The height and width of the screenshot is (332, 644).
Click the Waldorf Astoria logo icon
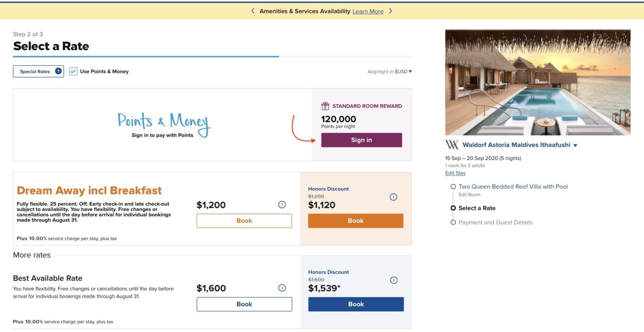[452, 145]
